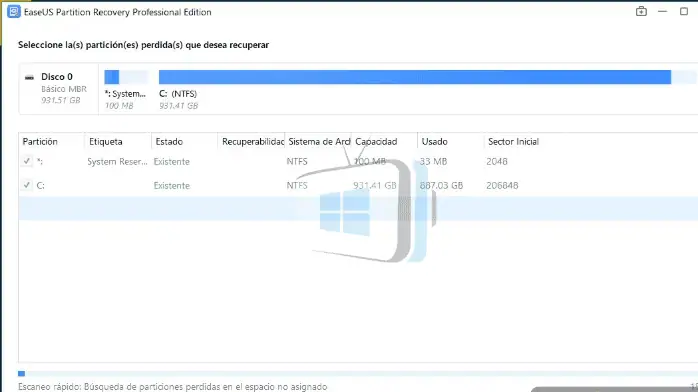The height and width of the screenshot is (392, 698).
Task: Sort by Etiqueta column header
Action: 106,141
